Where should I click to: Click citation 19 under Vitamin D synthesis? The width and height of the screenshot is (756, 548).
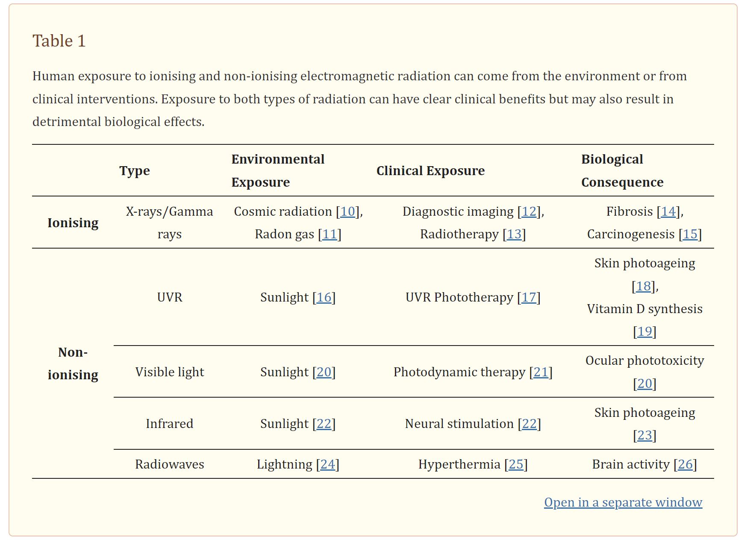(x=644, y=331)
